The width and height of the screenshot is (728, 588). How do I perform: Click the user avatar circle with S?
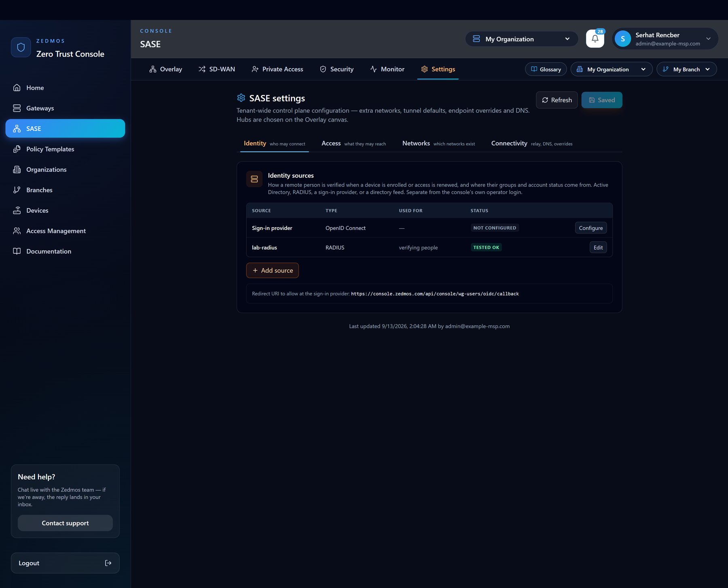point(623,39)
